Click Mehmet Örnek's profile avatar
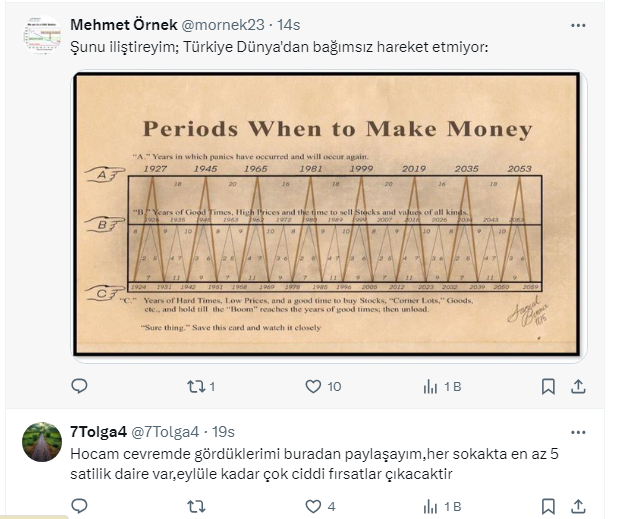The width and height of the screenshot is (624, 519). (41, 38)
